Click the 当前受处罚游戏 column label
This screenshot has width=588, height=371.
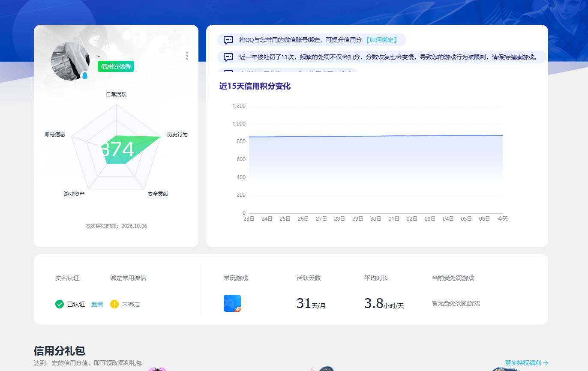click(x=453, y=278)
